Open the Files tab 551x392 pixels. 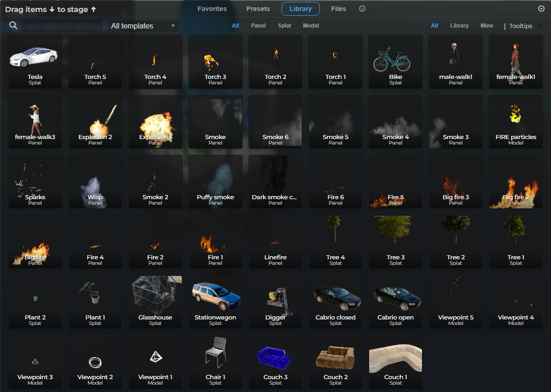(x=338, y=9)
